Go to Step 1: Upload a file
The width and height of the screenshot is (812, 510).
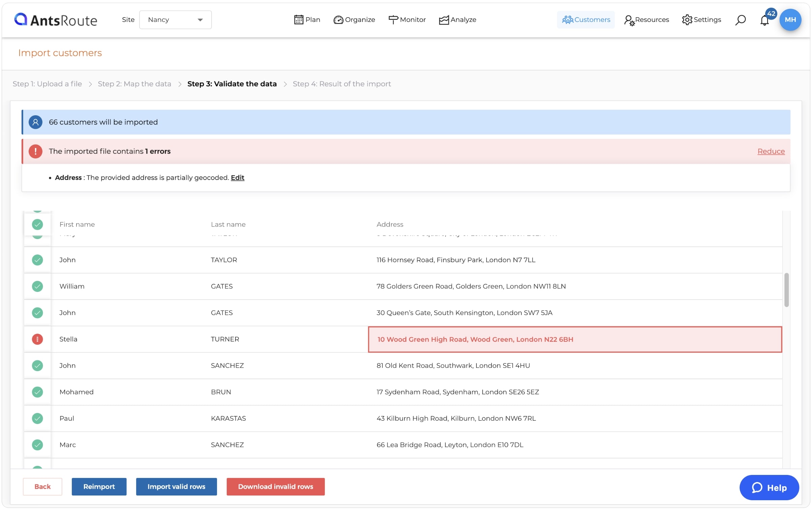[47, 84]
